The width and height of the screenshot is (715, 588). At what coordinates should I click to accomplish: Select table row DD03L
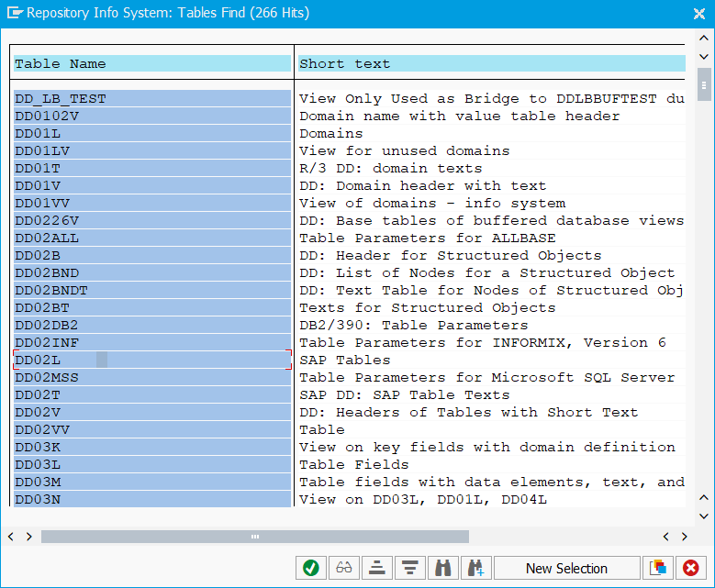(151, 464)
